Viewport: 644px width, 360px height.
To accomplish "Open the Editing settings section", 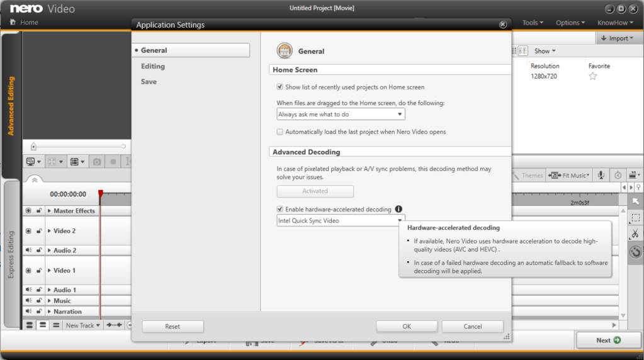I will [x=153, y=66].
